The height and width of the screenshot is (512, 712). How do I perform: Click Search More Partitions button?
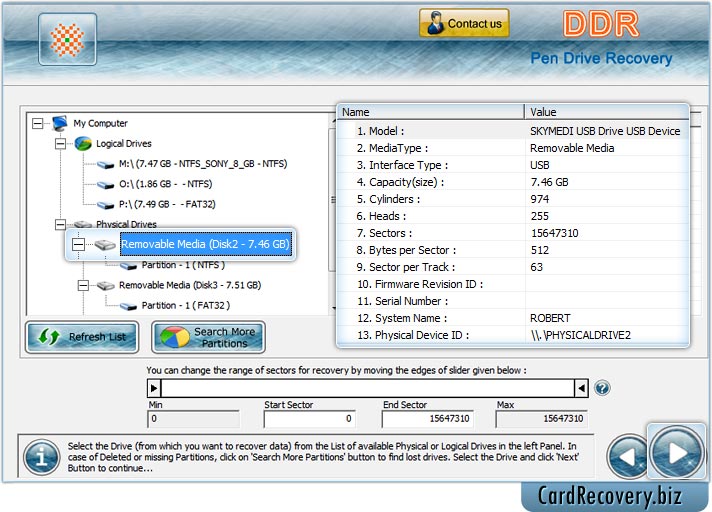pos(208,337)
